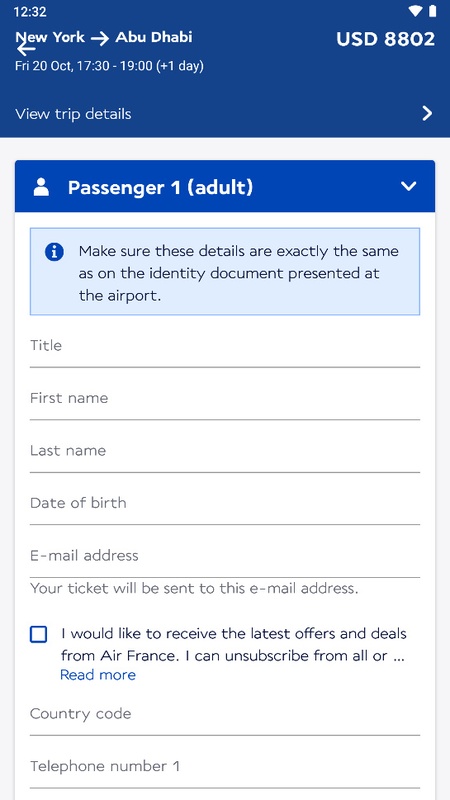Tap the New York to Abu Dhabi route arrow
Image resolution: width=450 pixels, height=800 pixels.
(x=100, y=38)
